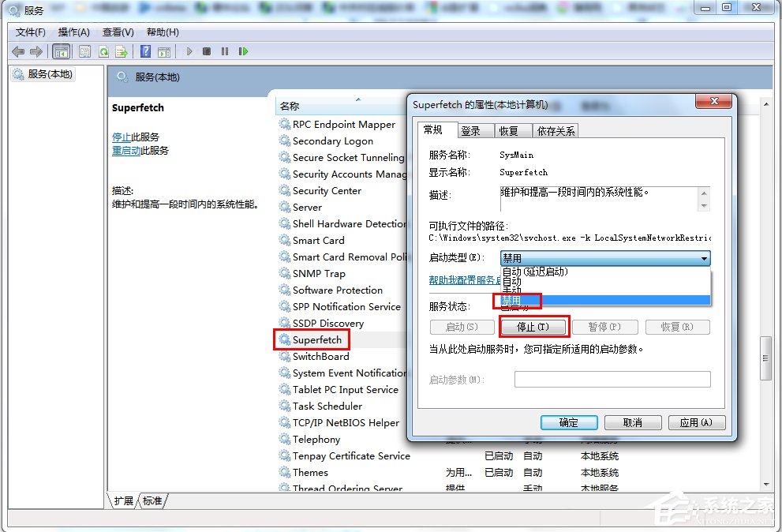The width and height of the screenshot is (782, 532).
Task: Click the Export List toolbar icon
Action: (x=123, y=51)
